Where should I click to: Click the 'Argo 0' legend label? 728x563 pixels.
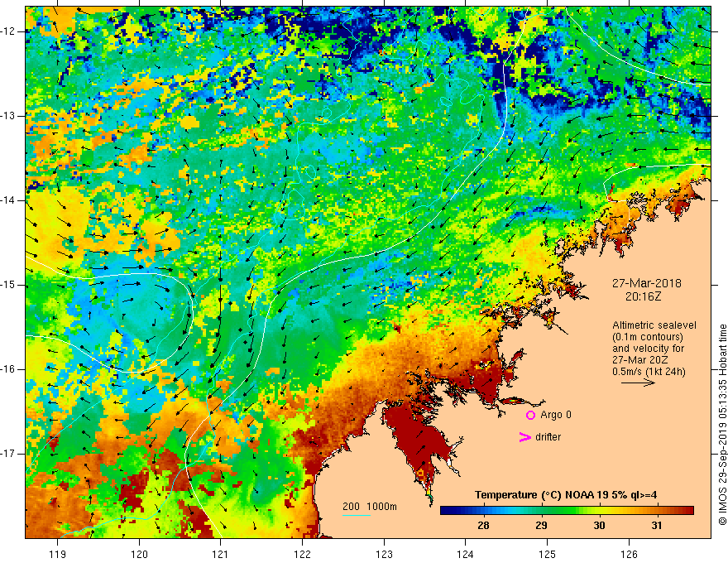coord(556,415)
